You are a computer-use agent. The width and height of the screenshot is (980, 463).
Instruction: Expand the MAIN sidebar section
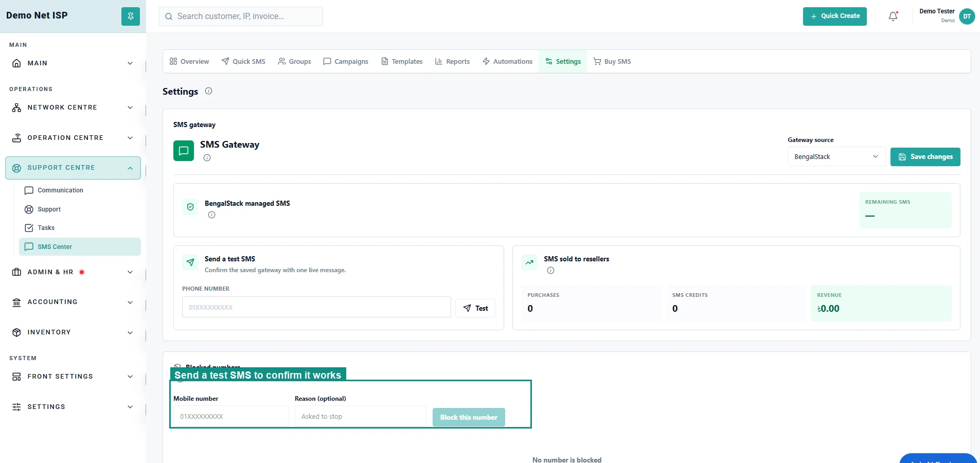[73, 63]
